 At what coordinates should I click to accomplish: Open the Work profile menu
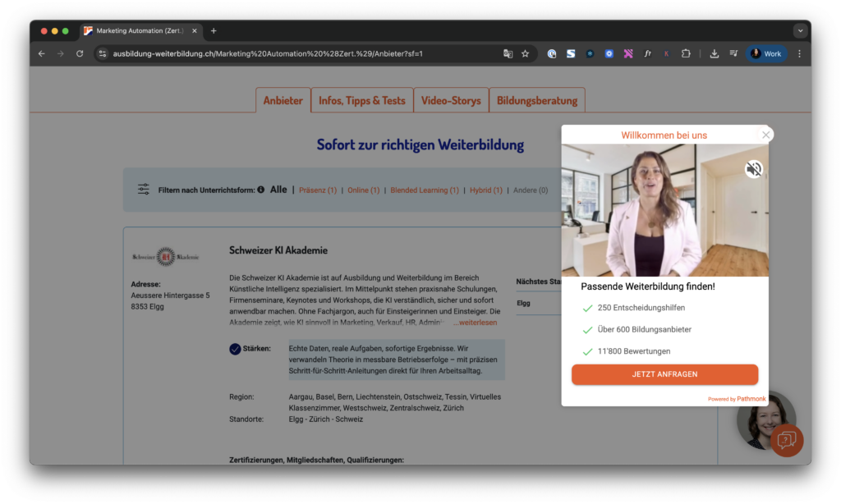pyautogui.click(x=765, y=53)
